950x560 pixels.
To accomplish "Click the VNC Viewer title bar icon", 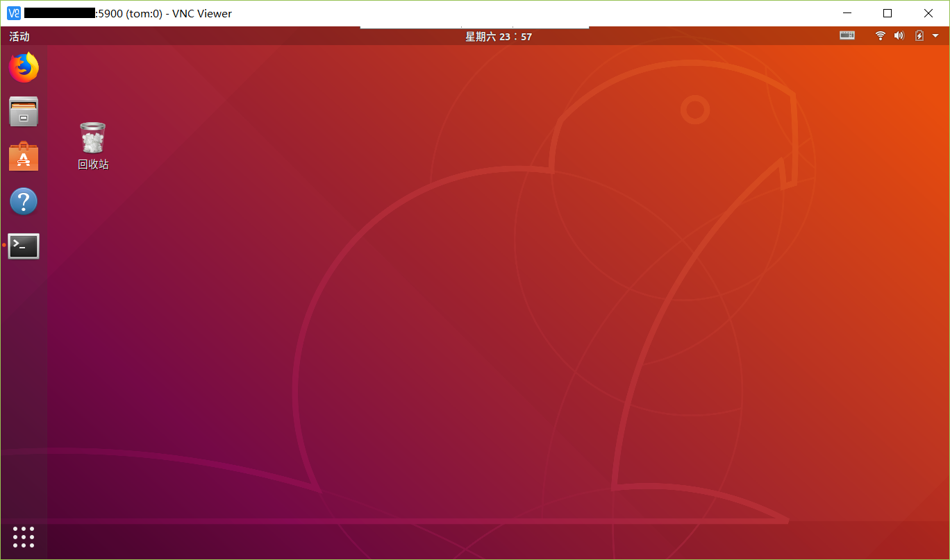I will pos(13,13).
